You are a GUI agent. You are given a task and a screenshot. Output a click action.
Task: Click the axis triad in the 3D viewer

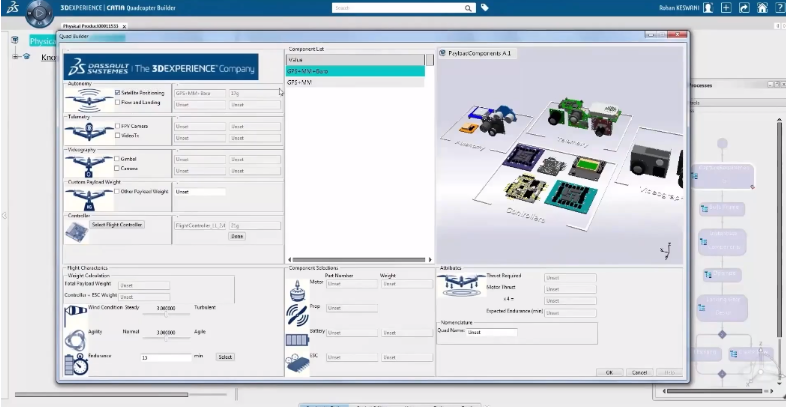666,250
